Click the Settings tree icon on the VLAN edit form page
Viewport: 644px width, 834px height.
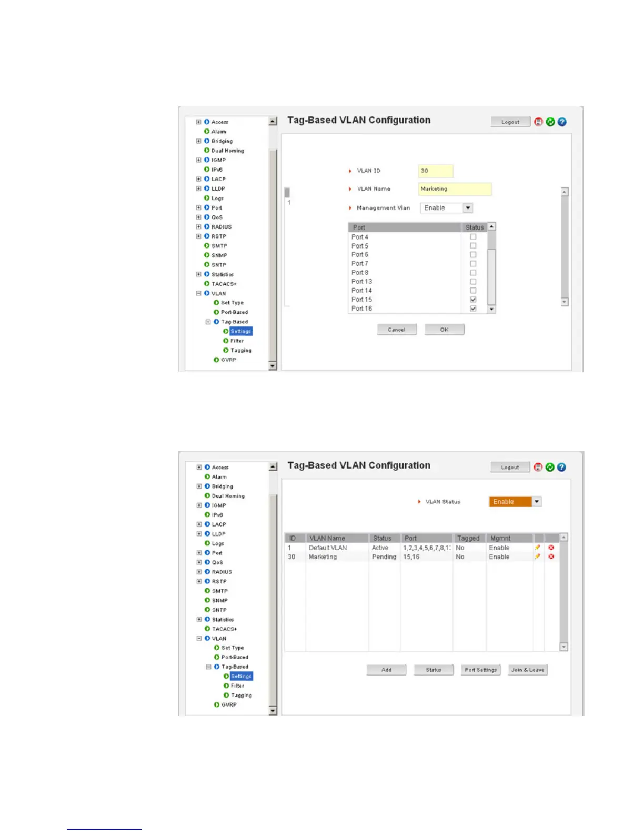click(226, 331)
